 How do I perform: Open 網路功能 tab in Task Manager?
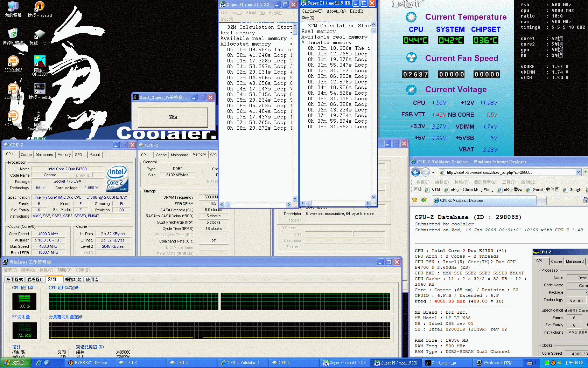pos(73,279)
